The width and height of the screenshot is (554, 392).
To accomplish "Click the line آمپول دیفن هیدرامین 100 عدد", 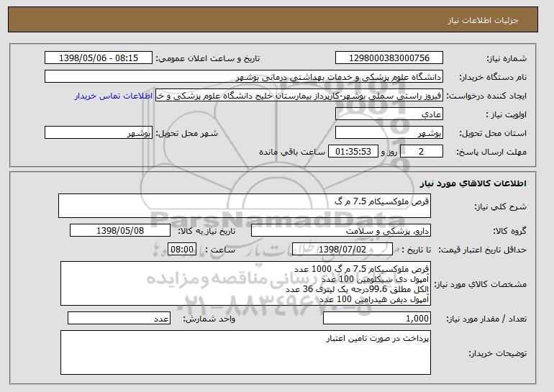I will [x=374, y=299].
